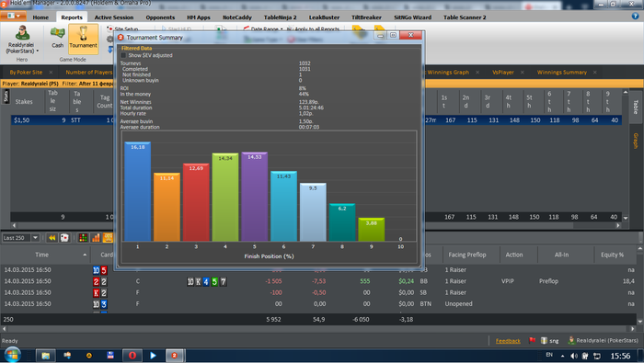
Task: Click the red flag status bar icon
Action: tap(533, 340)
